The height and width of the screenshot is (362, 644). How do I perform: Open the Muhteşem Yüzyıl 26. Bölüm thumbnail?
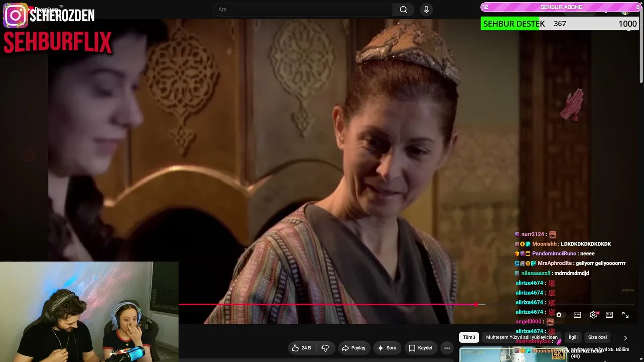pos(513,354)
